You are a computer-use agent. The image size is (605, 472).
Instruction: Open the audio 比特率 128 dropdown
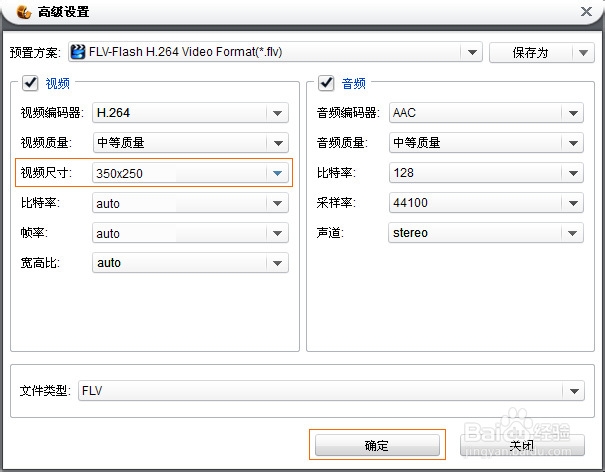pos(486,173)
